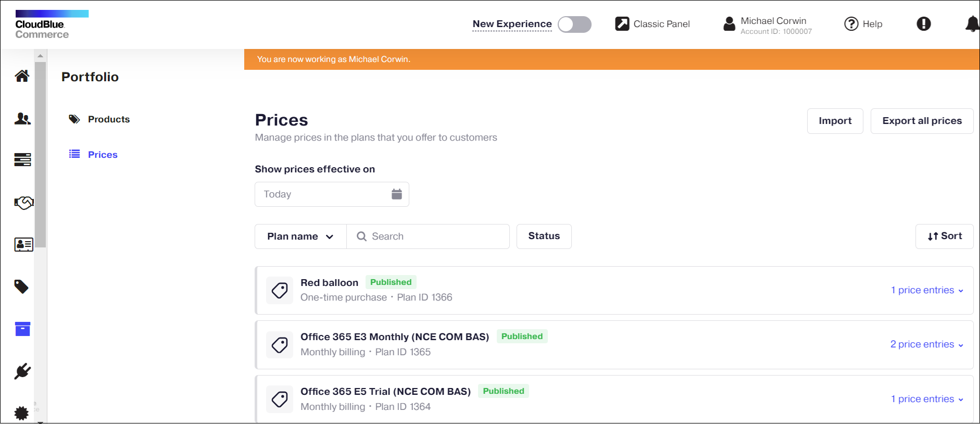Click the Help question mark icon
980x424 pixels.
click(x=851, y=24)
